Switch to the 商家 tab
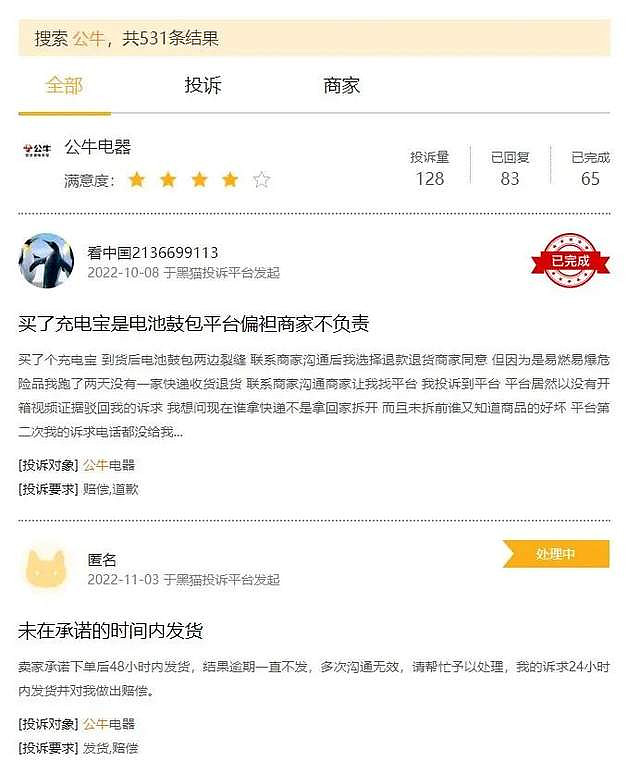640x761 pixels. point(342,85)
